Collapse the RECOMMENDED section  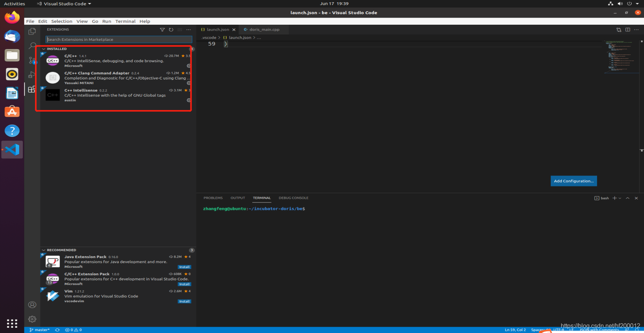click(61, 250)
